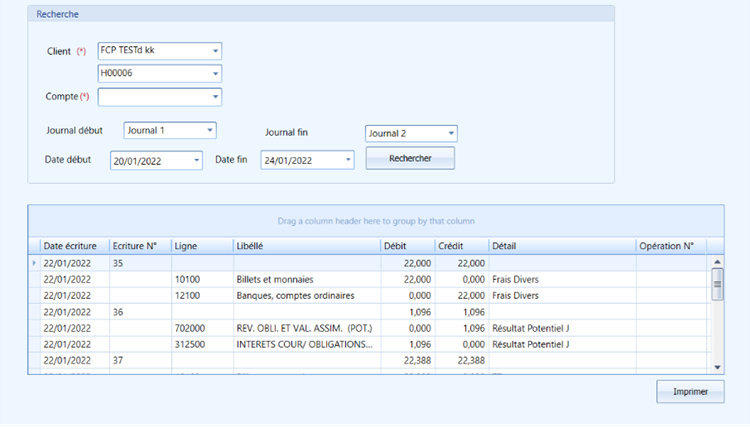Select the Billets et monnaies row
This screenshot has height=427, width=750.
367,279
